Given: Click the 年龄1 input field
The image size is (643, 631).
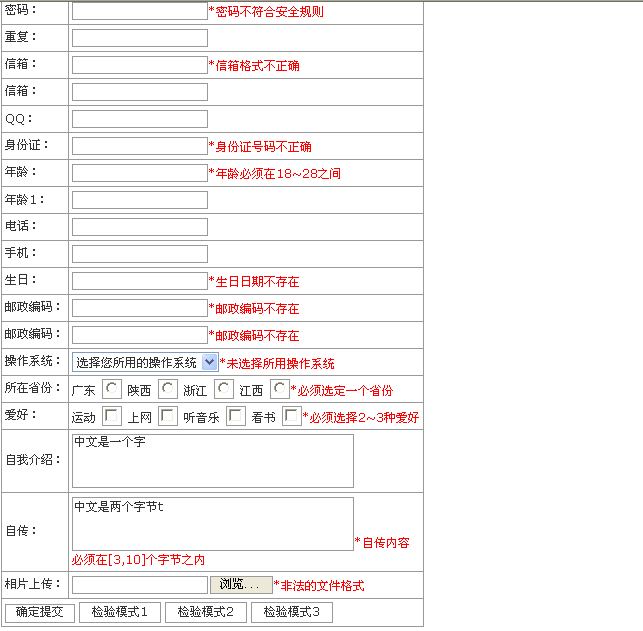Looking at the screenshot, I should [x=140, y=200].
